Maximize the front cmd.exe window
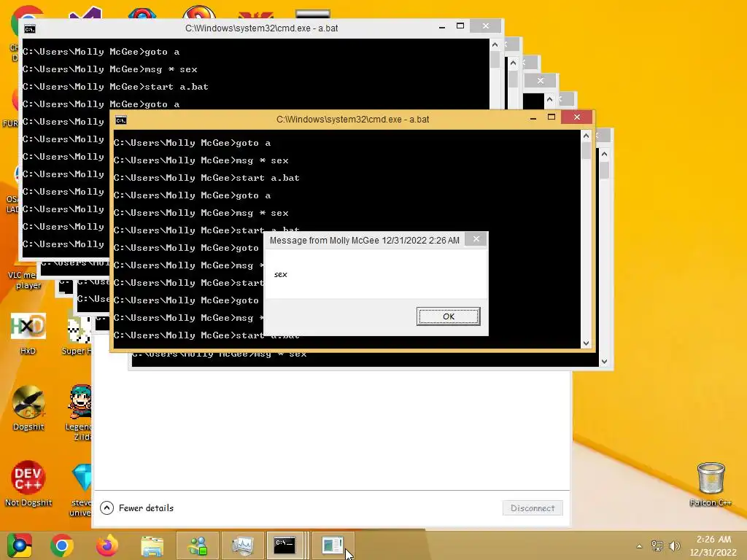The height and width of the screenshot is (560, 747). (x=551, y=117)
